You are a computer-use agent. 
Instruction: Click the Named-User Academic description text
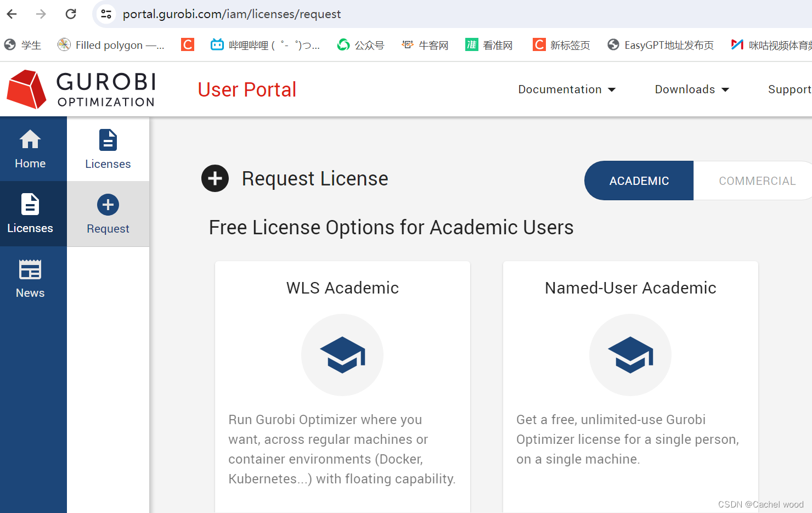pos(628,439)
